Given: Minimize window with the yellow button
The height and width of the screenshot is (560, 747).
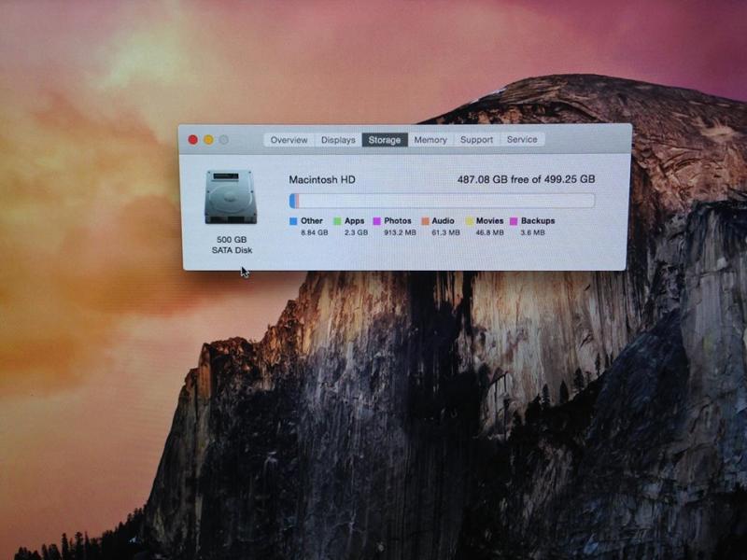Looking at the screenshot, I should (x=208, y=139).
